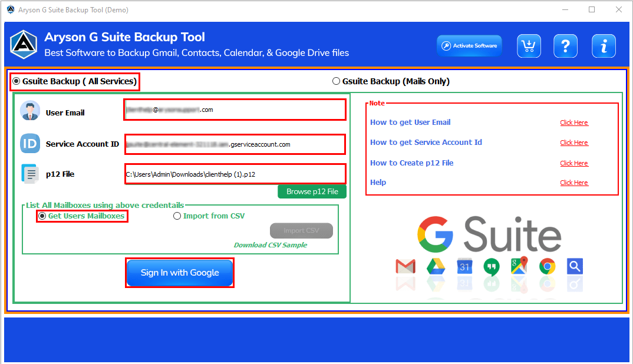Viewport: 633px width, 364px height.
Task: Click the Hangouts quote bubble icon
Action: 492,267
